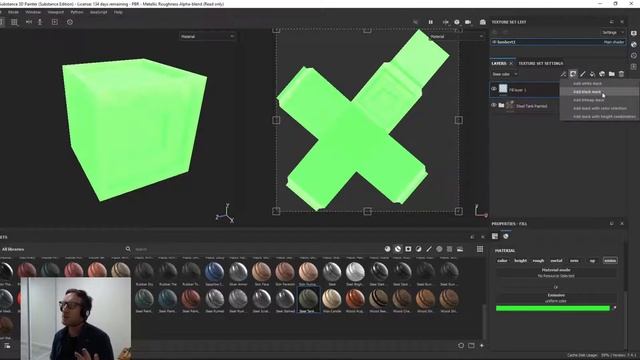Click the Add mask icon in Layers toolbar
This screenshot has width=640, height=360.
tap(573, 74)
